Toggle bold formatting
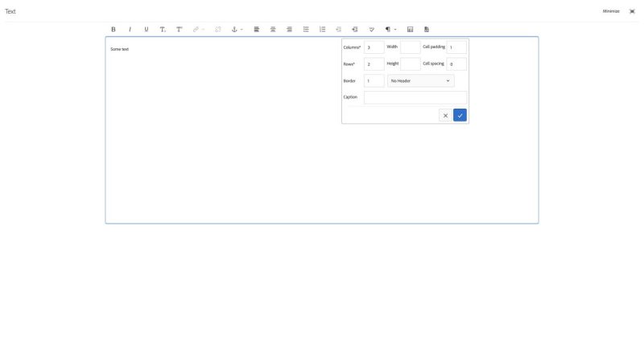 [x=114, y=29]
